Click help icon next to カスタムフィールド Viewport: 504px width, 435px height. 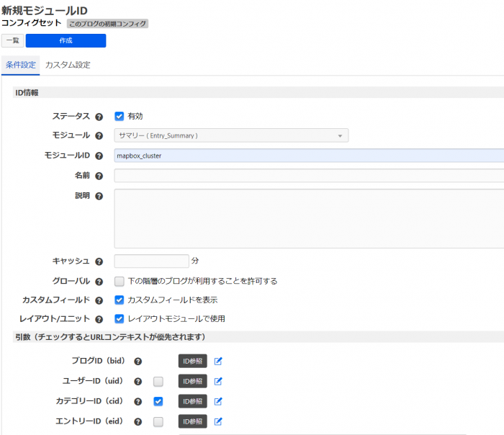pyautogui.click(x=99, y=300)
